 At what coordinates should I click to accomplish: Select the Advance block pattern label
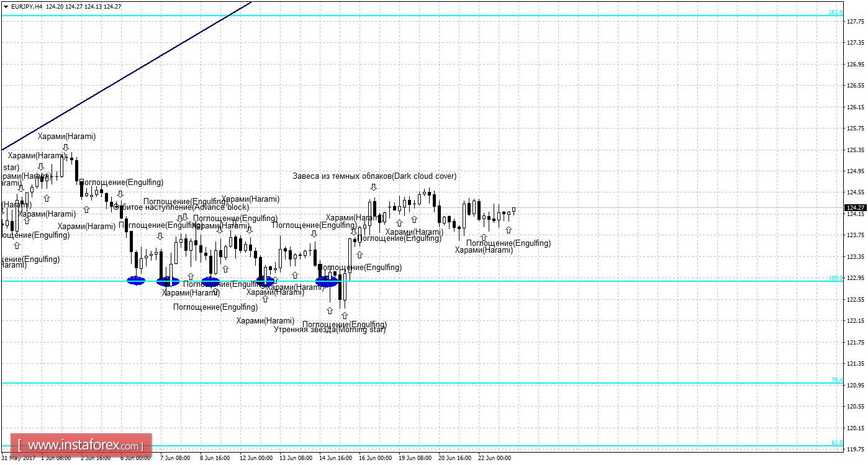[x=181, y=207]
